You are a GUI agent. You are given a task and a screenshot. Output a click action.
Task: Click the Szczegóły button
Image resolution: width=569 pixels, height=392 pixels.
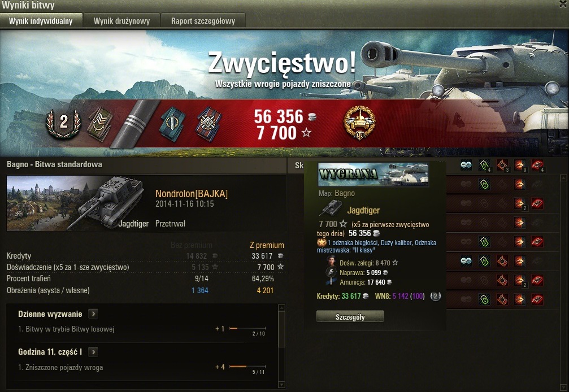[350, 316]
